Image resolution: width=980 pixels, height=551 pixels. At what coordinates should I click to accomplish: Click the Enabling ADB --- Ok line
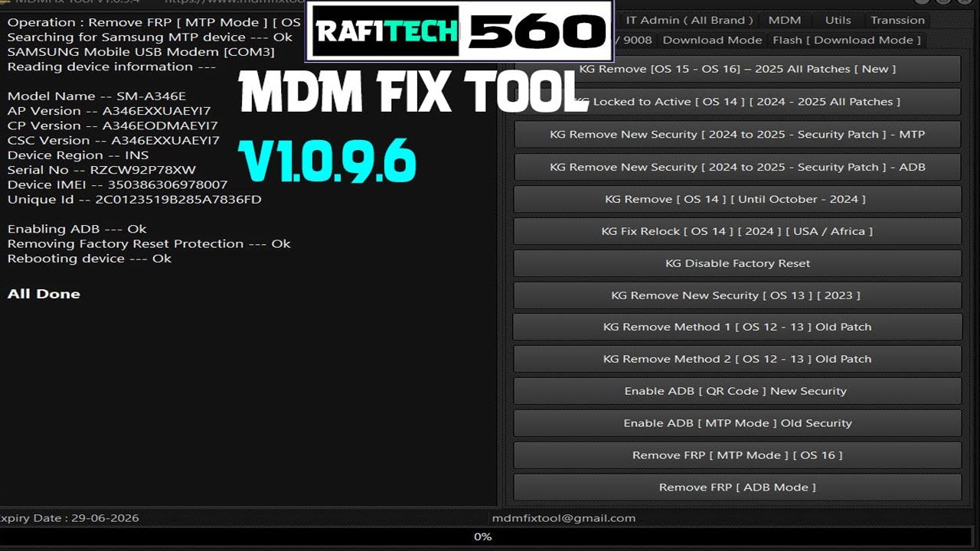pyautogui.click(x=77, y=229)
